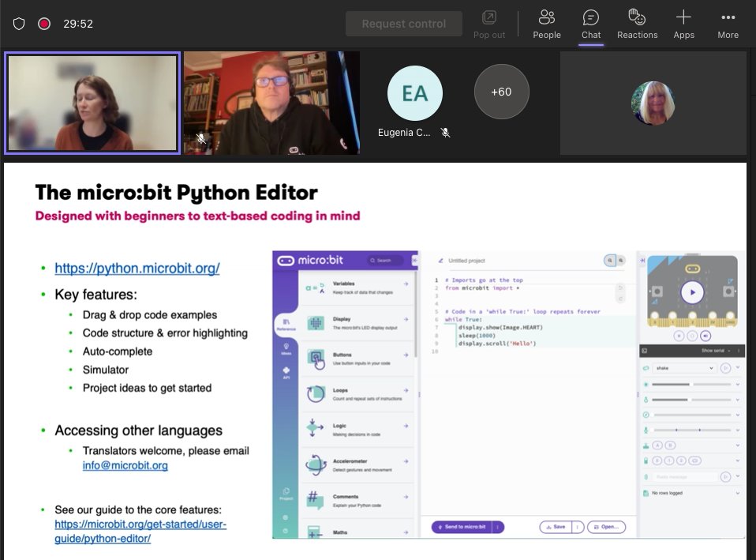The image size is (756, 560).
Task: Open the Send to micro:bit options arrow
Action: pos(498,527)
